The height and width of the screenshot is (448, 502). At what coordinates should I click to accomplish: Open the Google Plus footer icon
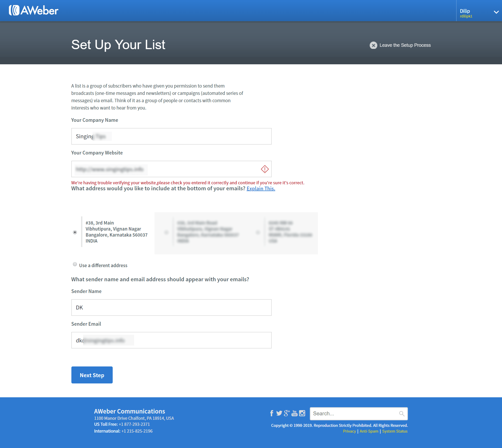click(x=287, y=413)
